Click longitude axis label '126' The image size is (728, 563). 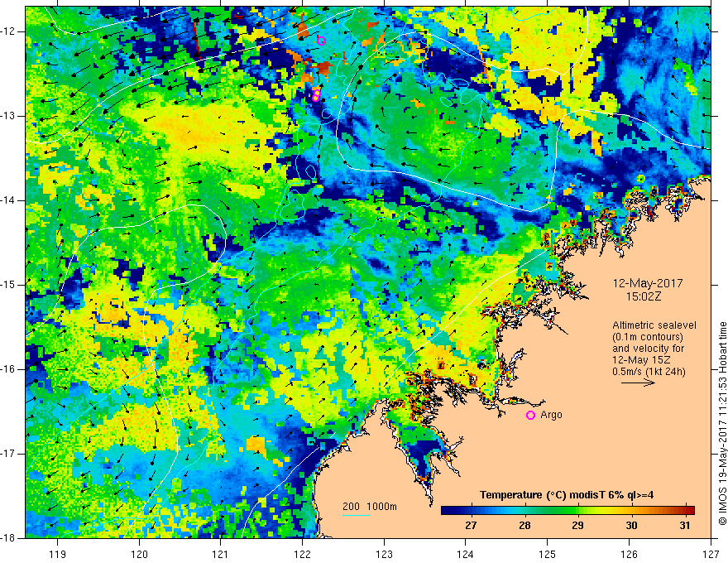629,554
